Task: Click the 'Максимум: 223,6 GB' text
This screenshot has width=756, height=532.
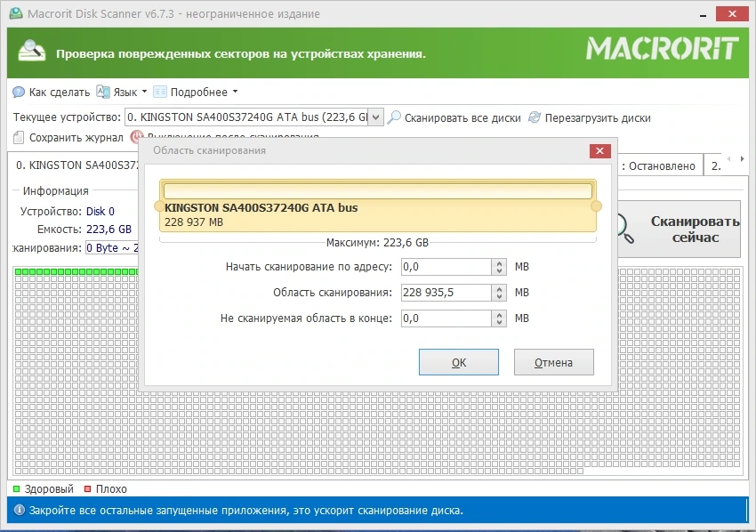Action: 377,243
